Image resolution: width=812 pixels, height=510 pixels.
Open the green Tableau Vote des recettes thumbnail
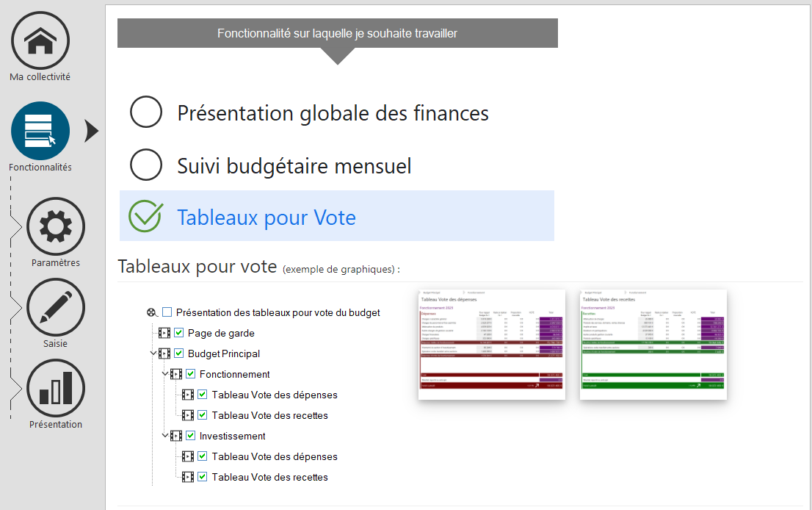tap(653, 345)
